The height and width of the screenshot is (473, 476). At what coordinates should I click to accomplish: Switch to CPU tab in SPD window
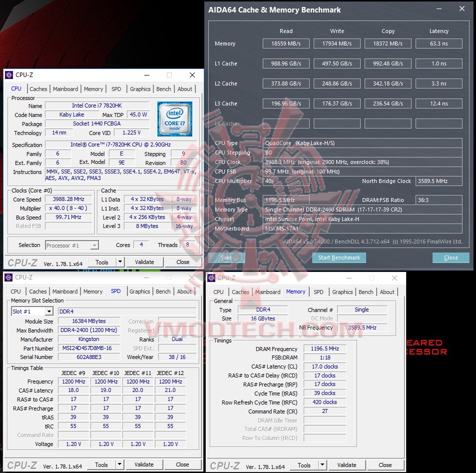tap(16, 291)
